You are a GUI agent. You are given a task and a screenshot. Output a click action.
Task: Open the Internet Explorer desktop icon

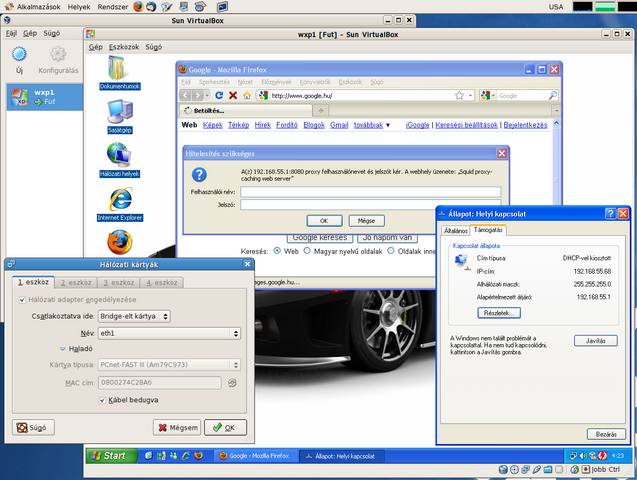pos(120,199)
